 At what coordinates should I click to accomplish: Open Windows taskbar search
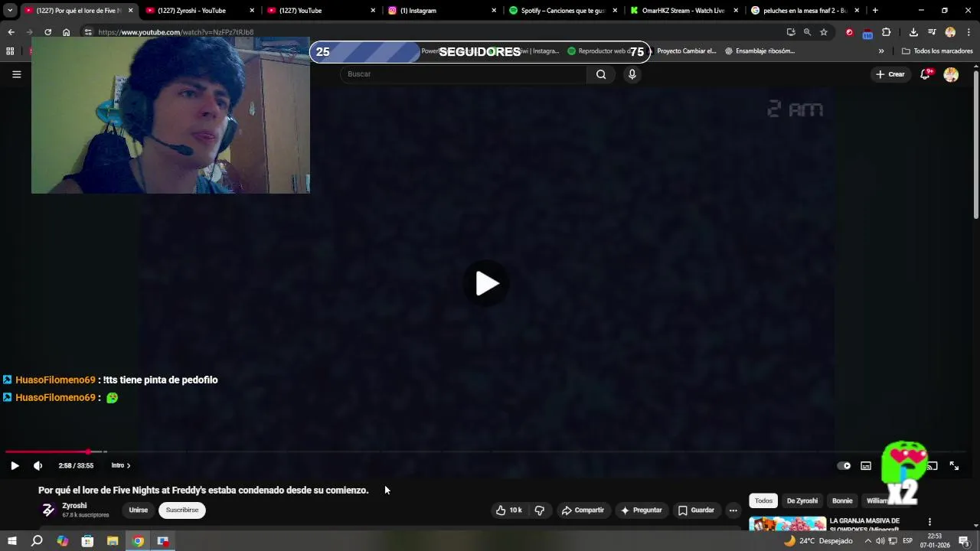pyautogui.click(x=37, y=541)
